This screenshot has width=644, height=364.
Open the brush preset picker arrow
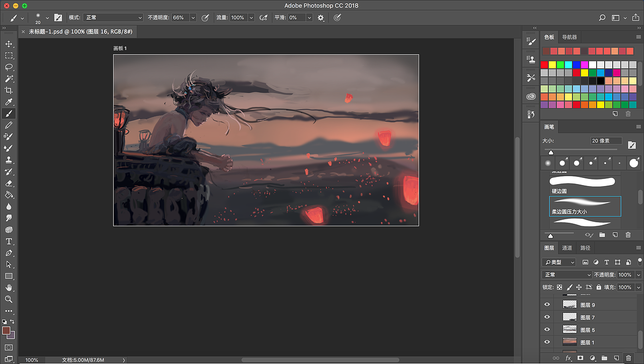point(47,18)
